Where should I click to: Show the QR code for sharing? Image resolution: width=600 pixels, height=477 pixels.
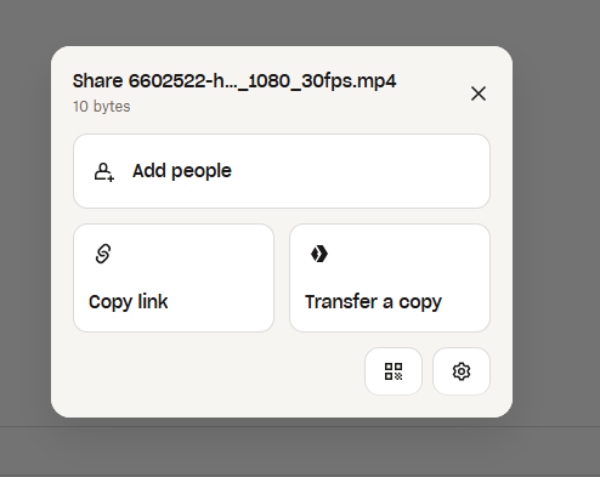[x=393, y=371]
